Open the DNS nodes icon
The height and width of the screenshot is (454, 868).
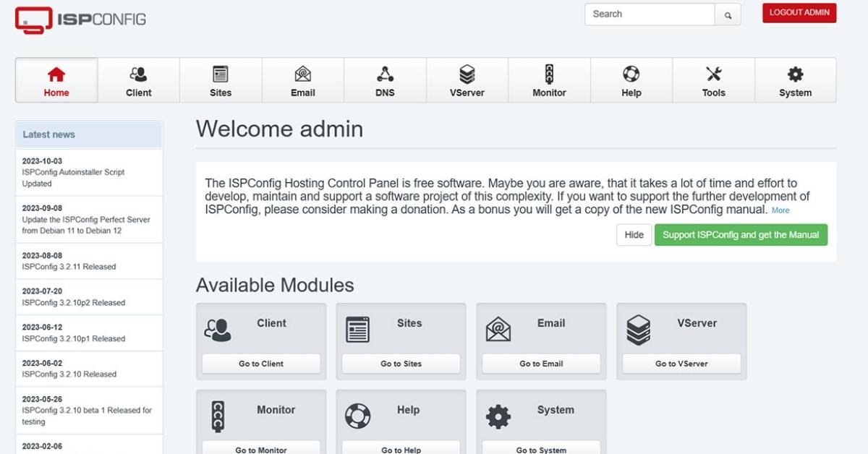(x=385, y=74)
